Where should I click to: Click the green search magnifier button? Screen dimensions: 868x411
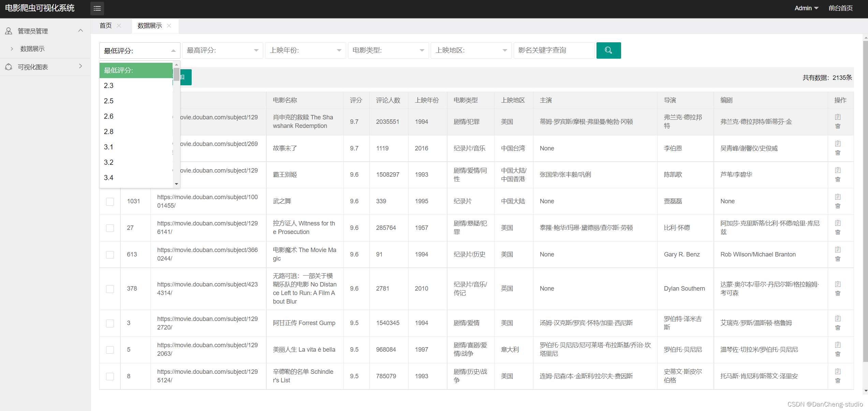608,50
